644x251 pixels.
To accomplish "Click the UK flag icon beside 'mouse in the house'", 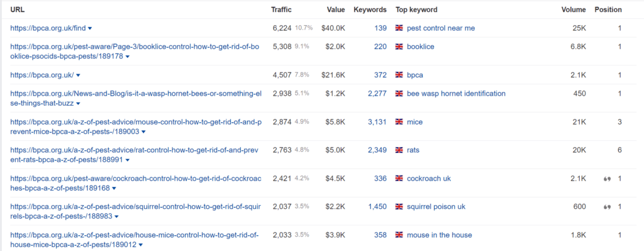I will 399,235.
